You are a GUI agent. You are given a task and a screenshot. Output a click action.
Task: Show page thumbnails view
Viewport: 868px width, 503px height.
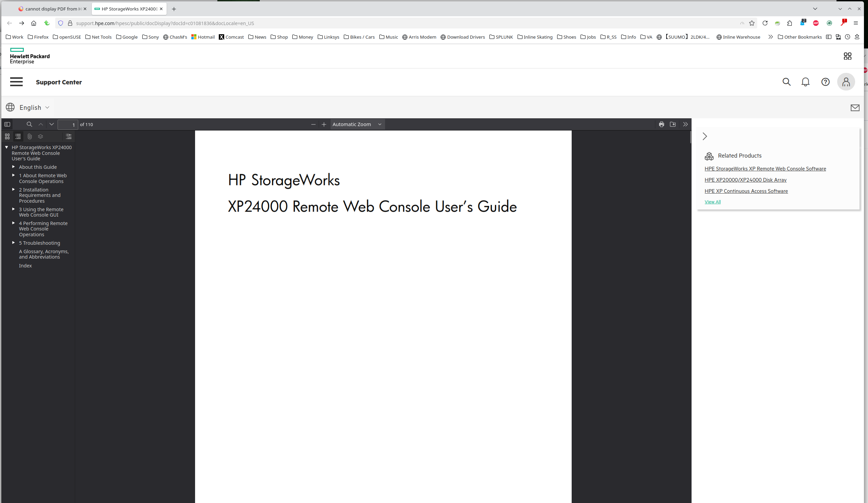[x=7, y=137]
